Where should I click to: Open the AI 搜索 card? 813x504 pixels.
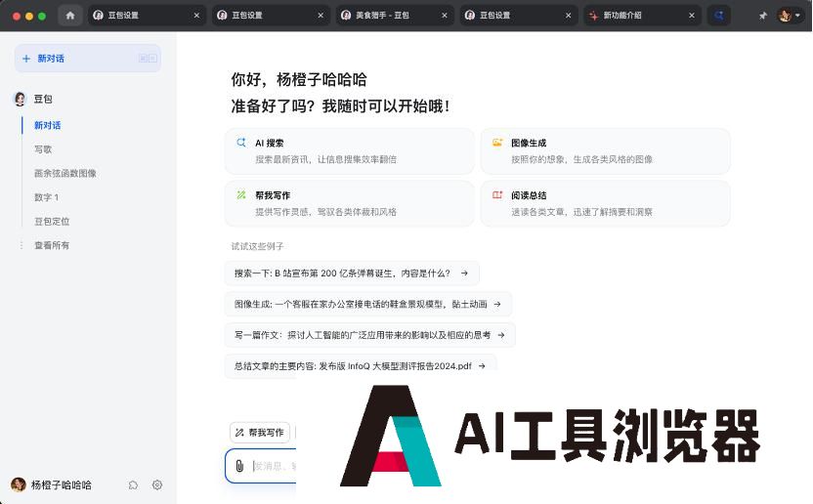350,150
